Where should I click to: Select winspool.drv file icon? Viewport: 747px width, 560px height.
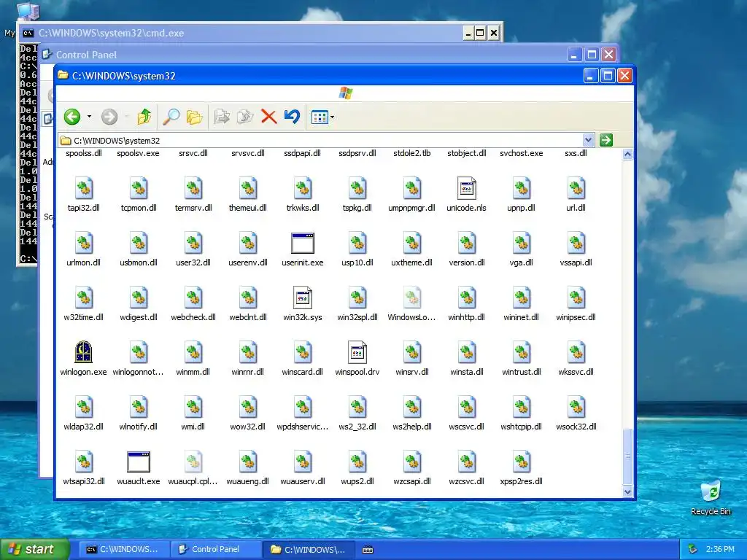(357, 352)
